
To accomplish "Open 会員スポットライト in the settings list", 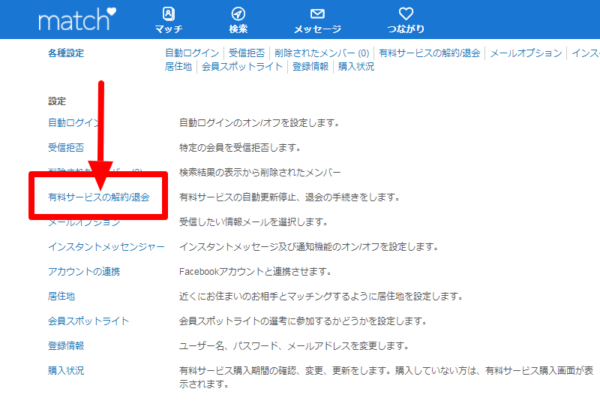I will pos(88,321).
